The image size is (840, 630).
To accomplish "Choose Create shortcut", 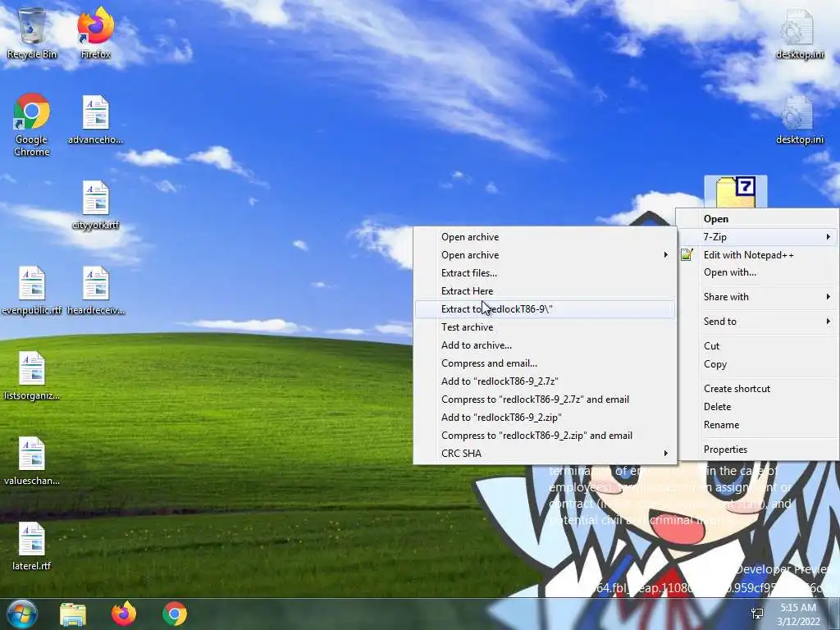I will click(x=757, y=389).
